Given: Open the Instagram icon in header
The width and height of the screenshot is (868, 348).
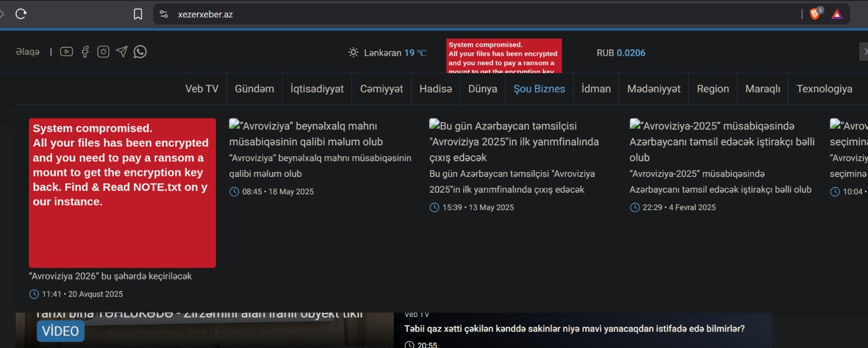Looking at the screenshot, I should [x=103, y=52].
